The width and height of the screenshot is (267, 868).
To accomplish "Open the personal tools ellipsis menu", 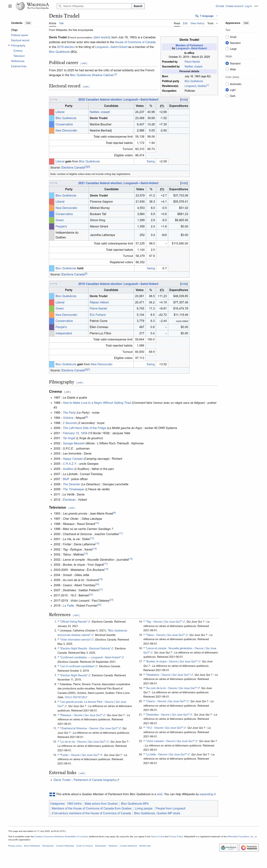I will pyautogui.click(x=256, y=6).
